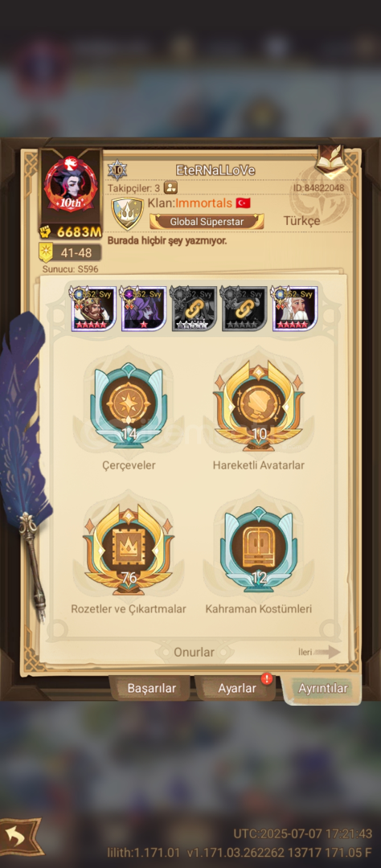
Task: Tap the VIP star level badge
Action: click(x=117, y=170)
